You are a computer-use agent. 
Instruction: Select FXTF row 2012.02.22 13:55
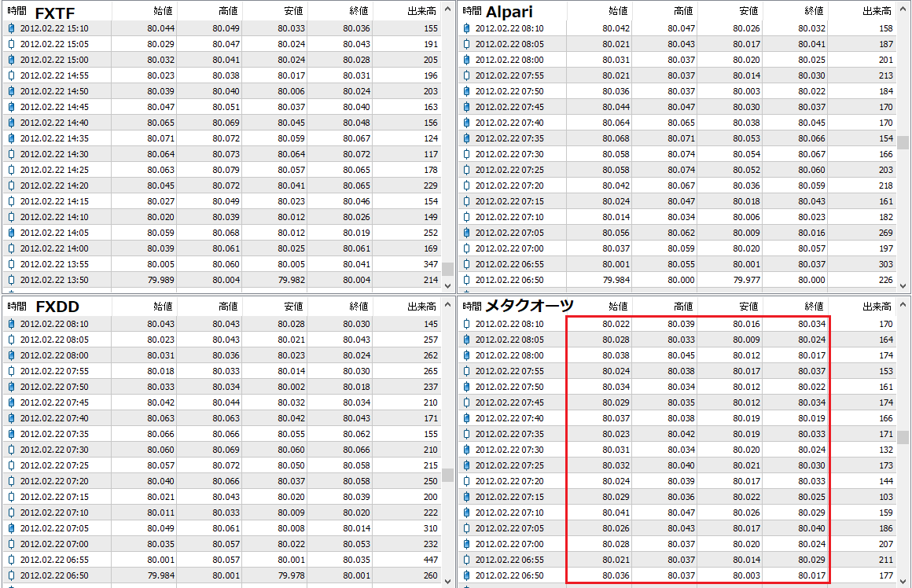pos(222,263)
